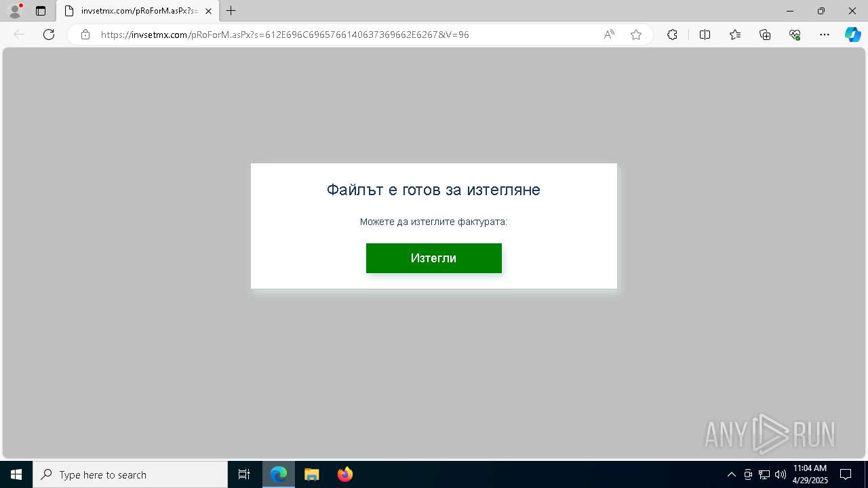Open the Copilot sidebar icon
Image resolution: width=868 pixels, height=488 pixels.
852,35
